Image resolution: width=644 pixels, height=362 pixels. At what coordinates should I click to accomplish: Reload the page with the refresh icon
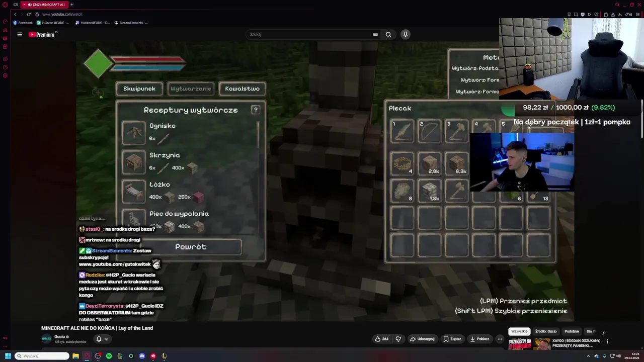29,14
